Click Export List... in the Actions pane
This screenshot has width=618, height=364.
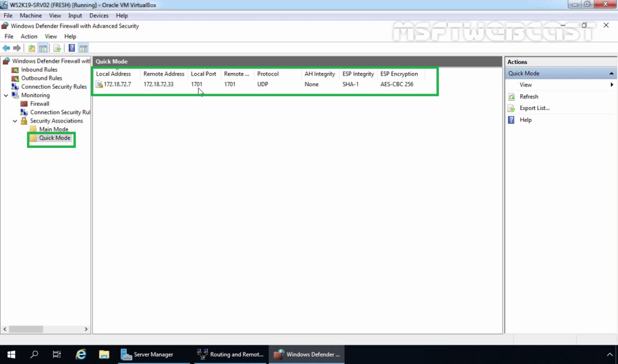535,108
